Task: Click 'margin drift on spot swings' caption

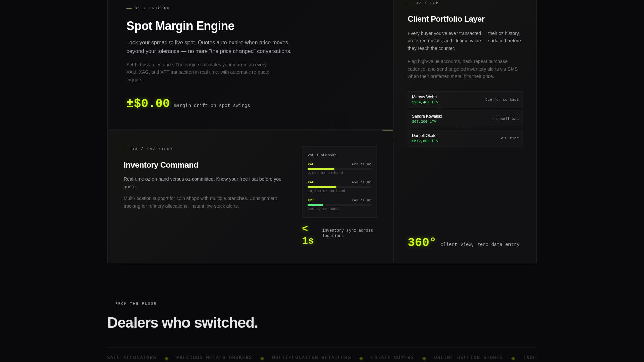Action: 212,106
